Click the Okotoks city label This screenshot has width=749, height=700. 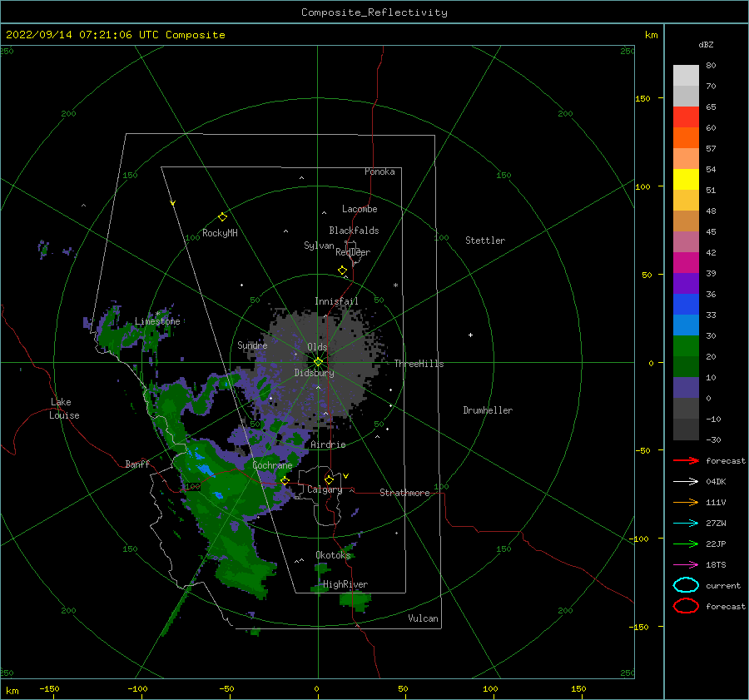(333, 555)
